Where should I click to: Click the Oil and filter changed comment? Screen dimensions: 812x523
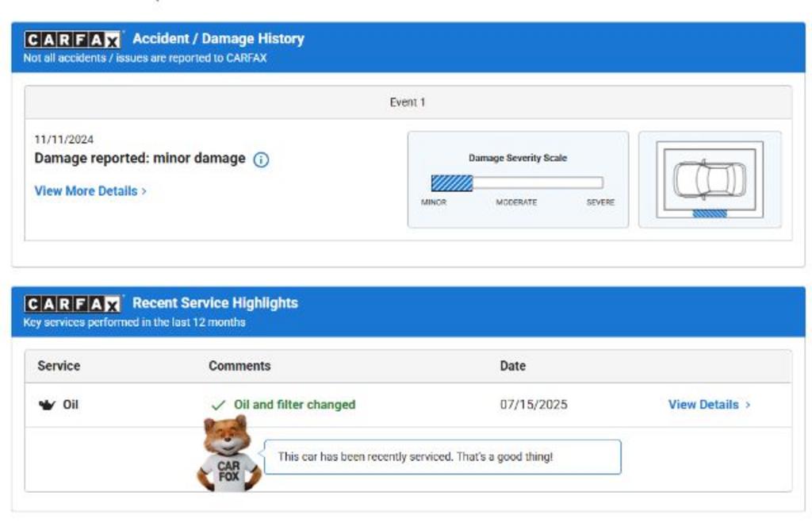(295, 404)
